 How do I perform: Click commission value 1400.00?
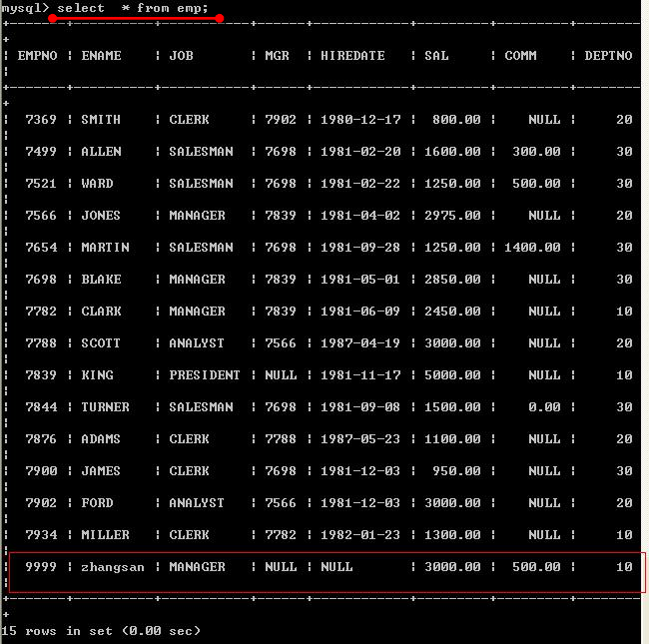[x=533, y=248]
